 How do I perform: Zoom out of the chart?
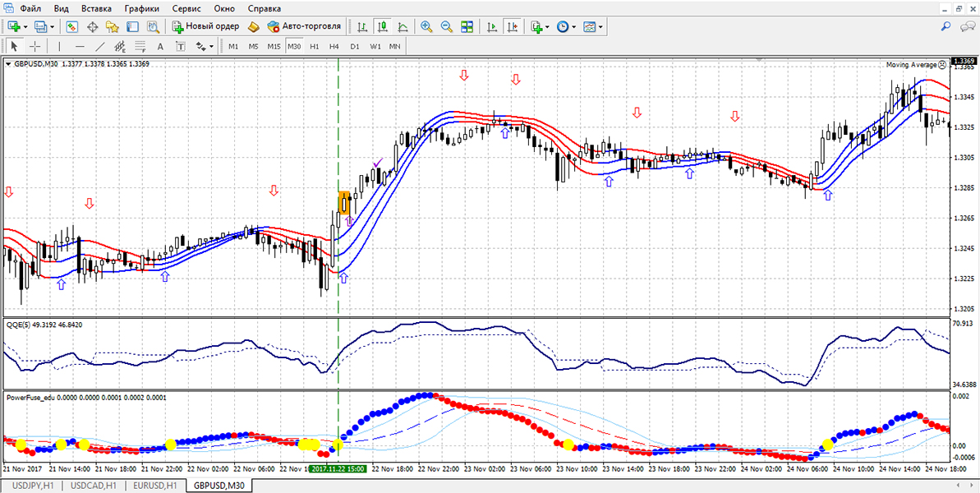(447, 26)
